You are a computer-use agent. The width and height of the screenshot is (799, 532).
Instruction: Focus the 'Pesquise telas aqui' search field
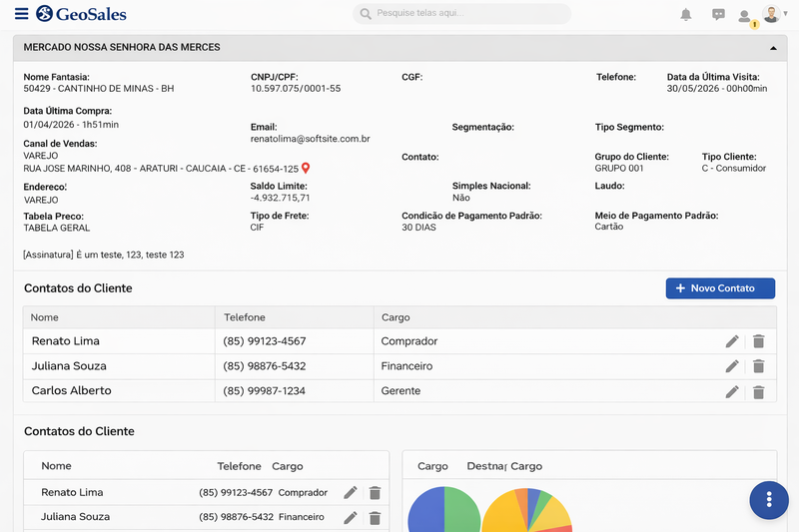[x=461, y=14]
